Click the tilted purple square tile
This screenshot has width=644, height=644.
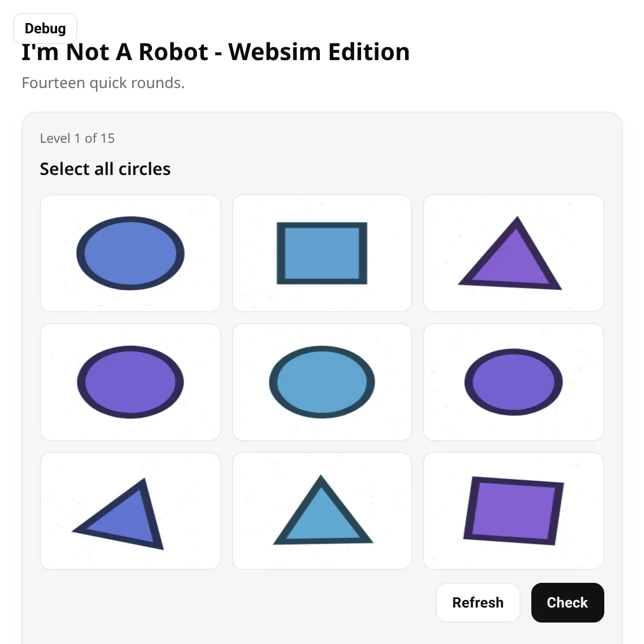(x=513, y=511)
